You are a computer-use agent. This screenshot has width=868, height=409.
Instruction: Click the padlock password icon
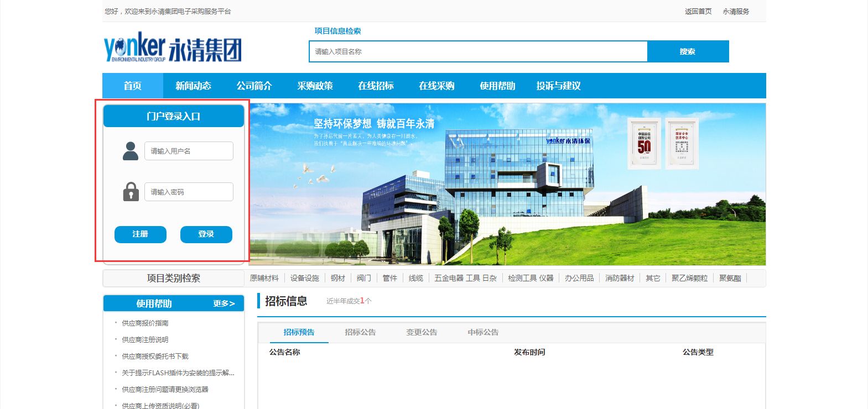coord(131,192)
